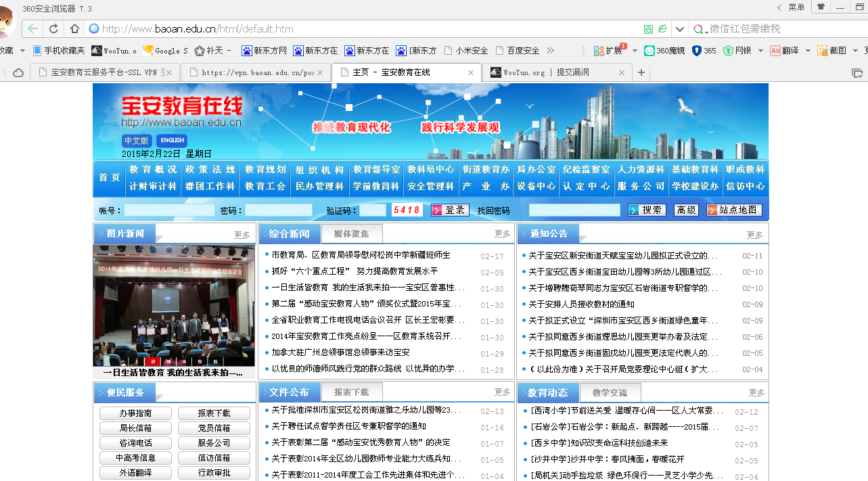Switch to https://vpn.baoan.edu.cn tab

[x=256, y=72]
